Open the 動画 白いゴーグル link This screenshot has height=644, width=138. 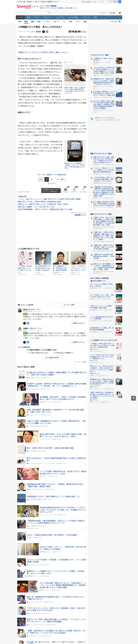44,52
